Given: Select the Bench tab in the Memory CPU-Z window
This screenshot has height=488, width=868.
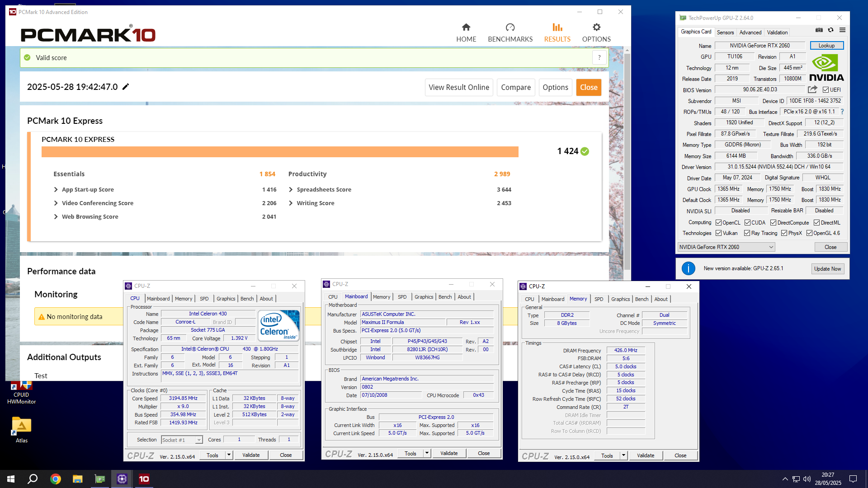Looking at the screenshot, I should pos(642,299).
